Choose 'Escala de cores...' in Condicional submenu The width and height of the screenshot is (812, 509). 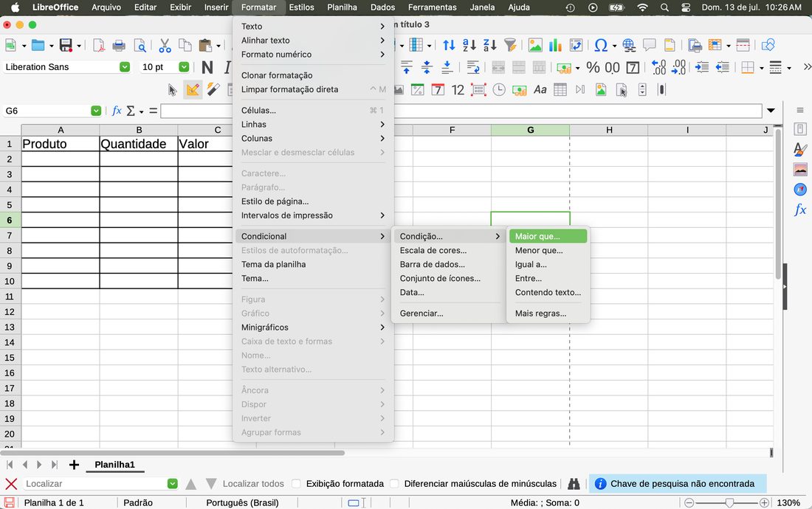coord(449,250)
